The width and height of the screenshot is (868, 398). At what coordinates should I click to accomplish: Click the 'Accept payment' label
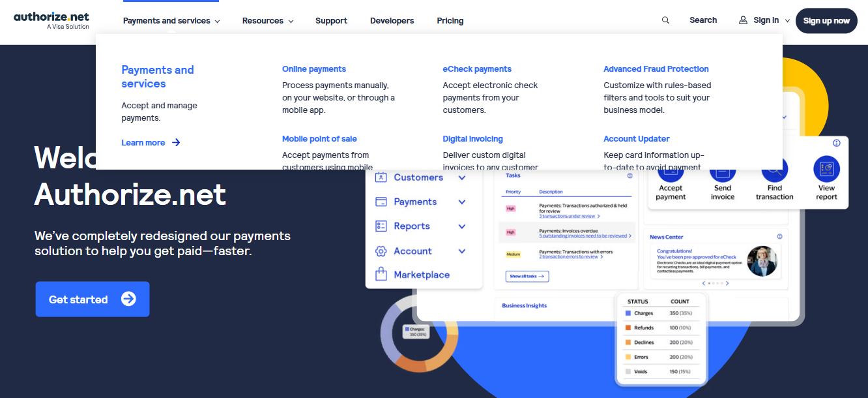click(x=671, y=192)
